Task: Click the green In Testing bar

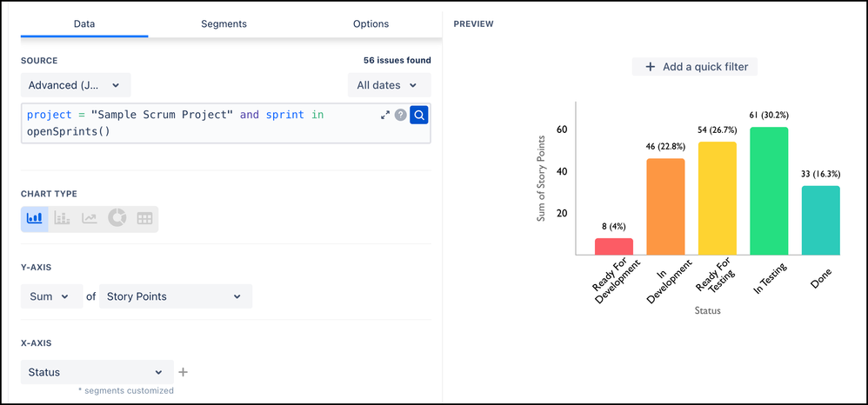Action: click(769, 191)
